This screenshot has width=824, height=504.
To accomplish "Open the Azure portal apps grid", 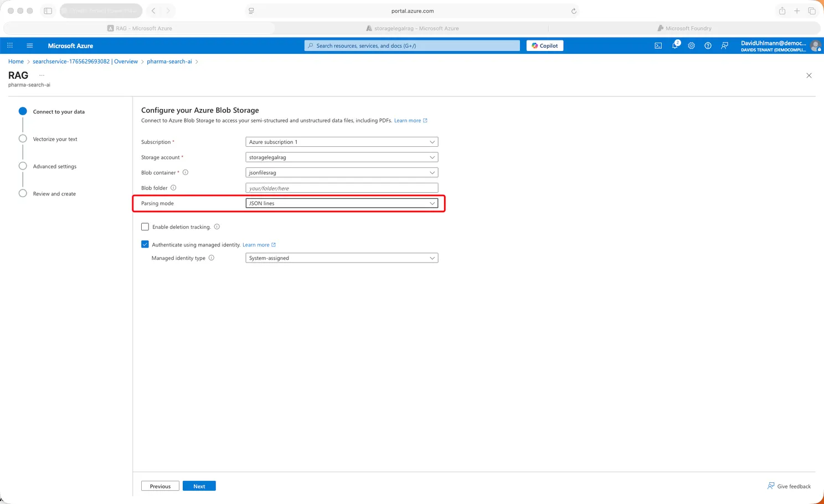I will 10,45.
